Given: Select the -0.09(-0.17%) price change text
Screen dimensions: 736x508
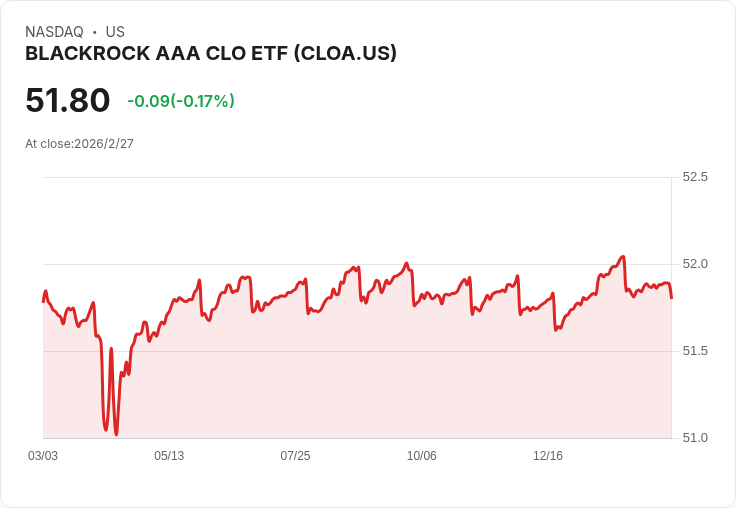Looking at the screenshot, I should pos(181,101).
